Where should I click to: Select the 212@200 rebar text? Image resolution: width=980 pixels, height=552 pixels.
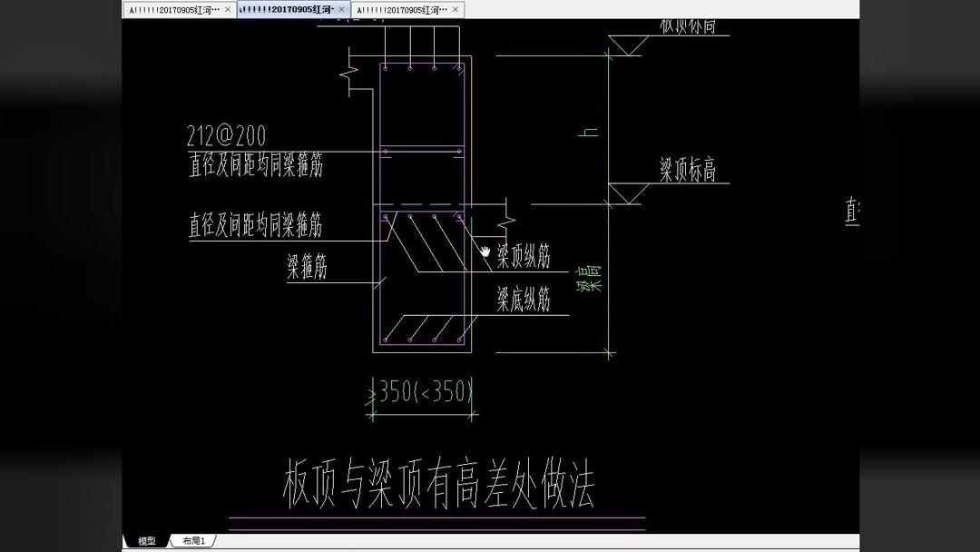225,136
